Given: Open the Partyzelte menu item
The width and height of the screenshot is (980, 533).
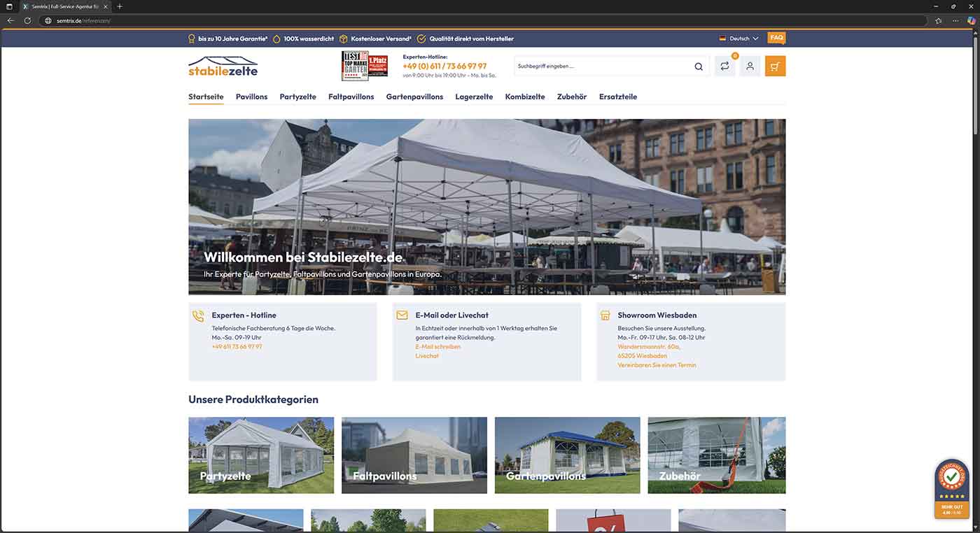Looking at the screenshot, I should point(297,97).
